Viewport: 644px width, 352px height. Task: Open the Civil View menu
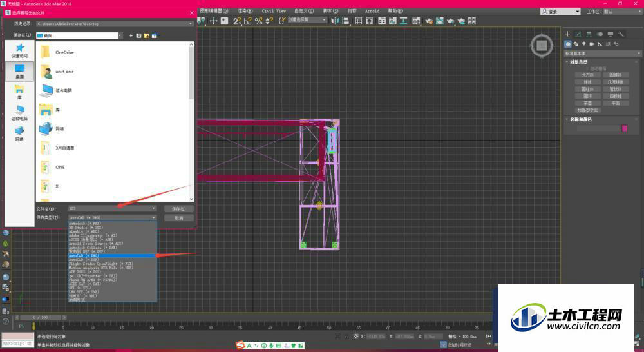pos(274,11)
